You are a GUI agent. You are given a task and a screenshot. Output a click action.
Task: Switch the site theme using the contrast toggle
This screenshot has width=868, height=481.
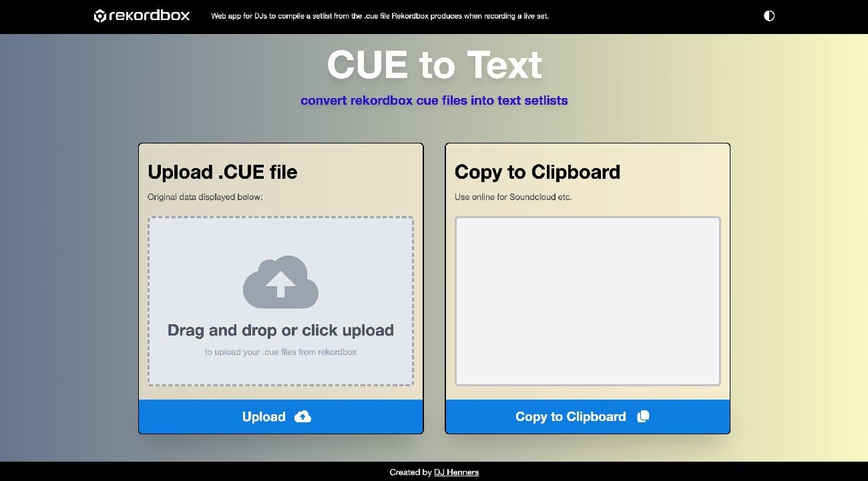769,15
